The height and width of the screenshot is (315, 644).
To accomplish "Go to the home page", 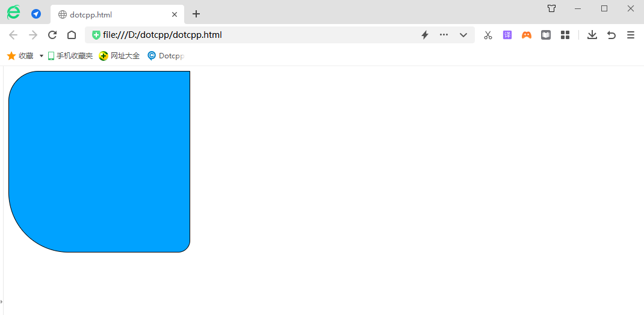I will pyautogui.click(x=72, y=35).
